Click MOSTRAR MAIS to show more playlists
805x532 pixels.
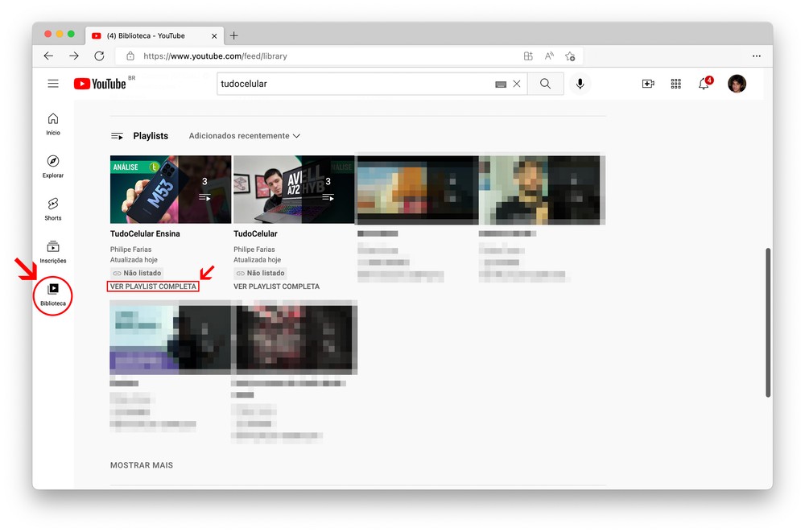(x=142, y=465)
